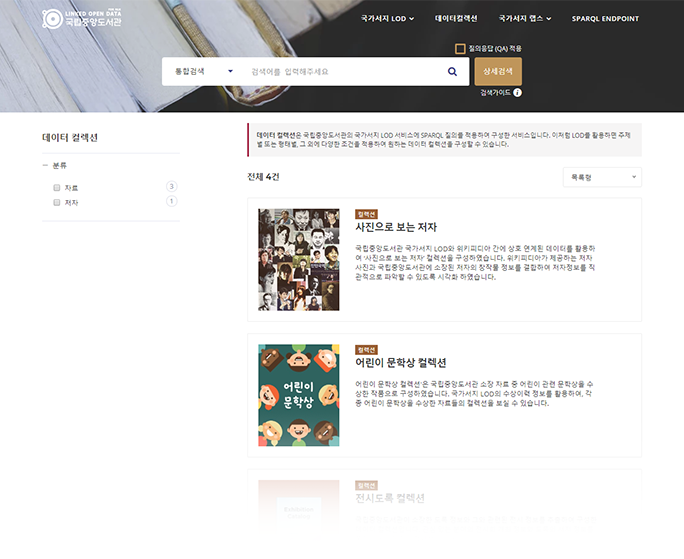This screenshot has width=684, height=559.
Task: Open the 전시도록 컬렉션 title
Action: tap(390, 498)
